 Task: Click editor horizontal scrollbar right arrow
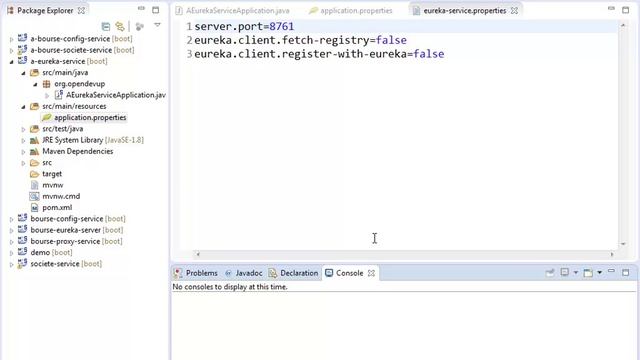(x=612, y=254)
